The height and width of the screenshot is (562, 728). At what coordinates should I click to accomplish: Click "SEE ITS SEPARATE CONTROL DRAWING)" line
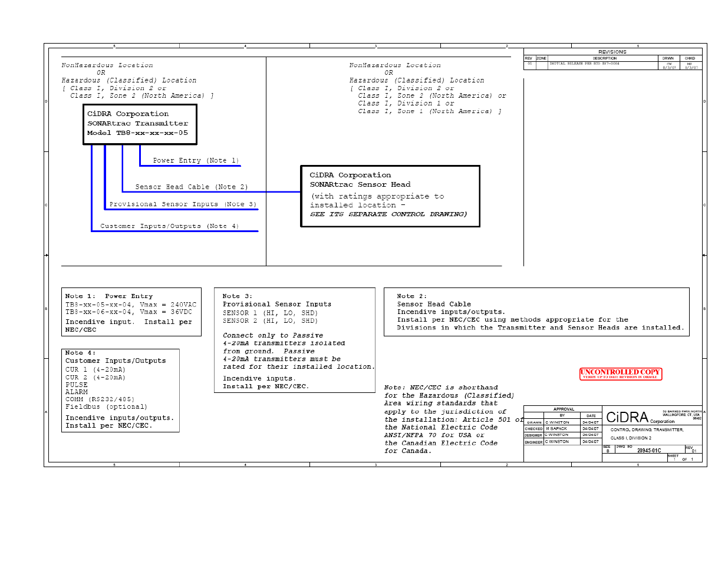click(388, 214)
